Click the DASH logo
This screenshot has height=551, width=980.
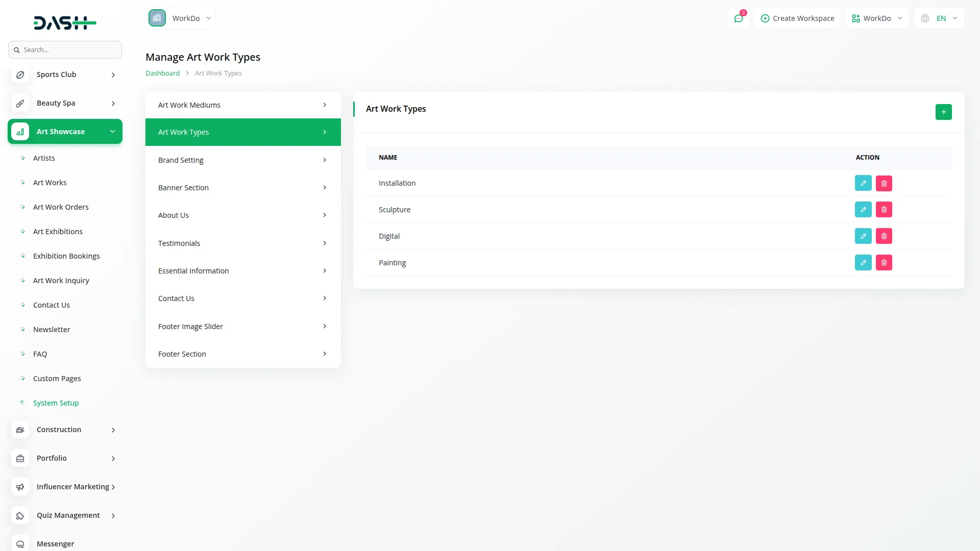pos(65,23)
